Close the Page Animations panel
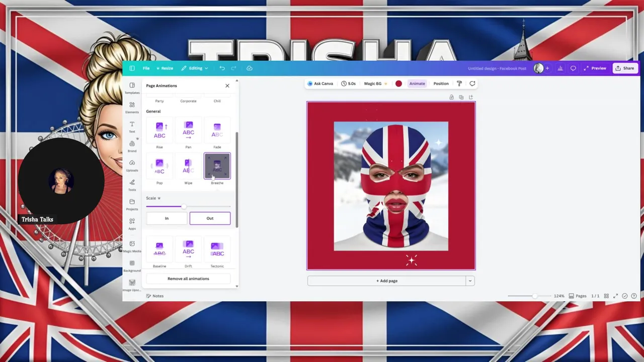This screenshot has width=644, height=362. pyautogui.click(x=227, y=86)
